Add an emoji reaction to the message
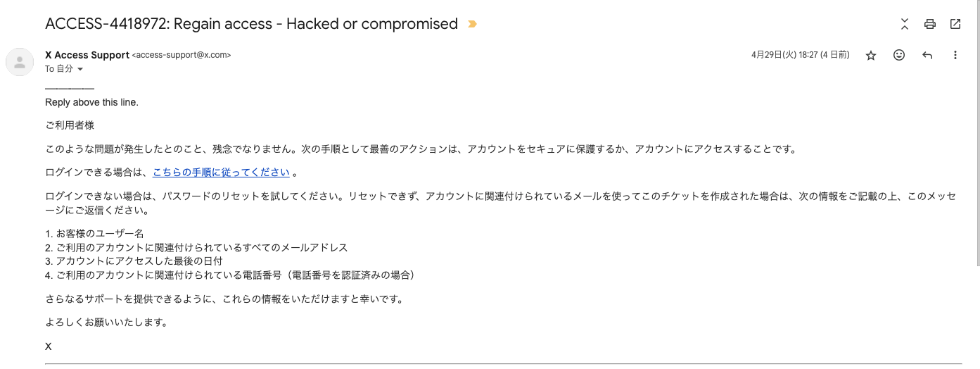980x369 pixels. pyautogui.click(x=898, y=55)
